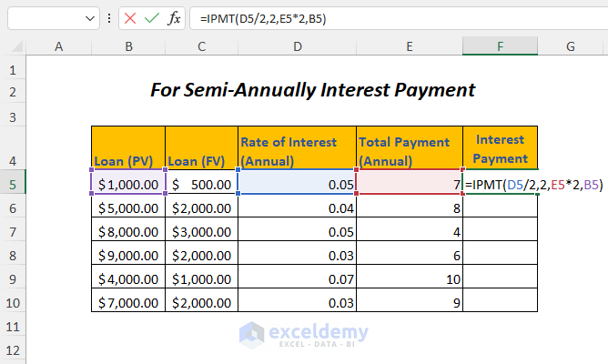
Task: Click the Rate of Interest (Annual) header
Action: click(x=296, y=149)
